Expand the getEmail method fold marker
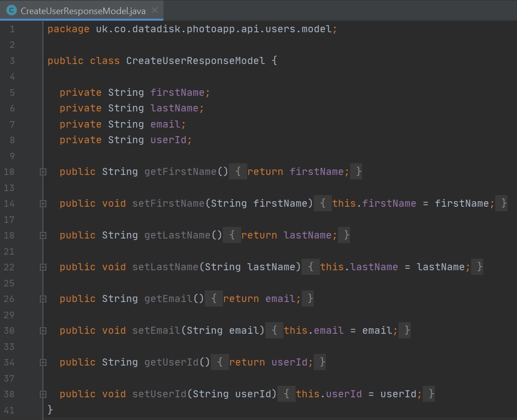517x420 pixels. (x=43, y=299)
